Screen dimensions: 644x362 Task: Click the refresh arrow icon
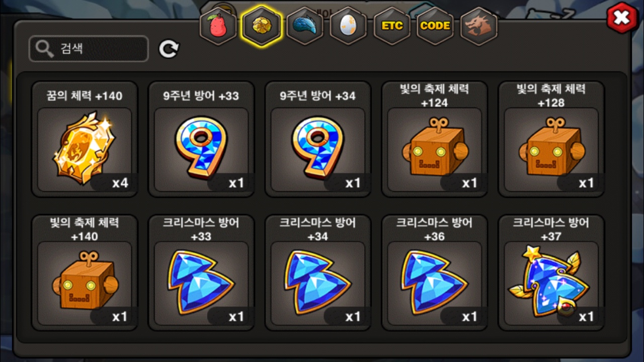click(x=169, y=49)
